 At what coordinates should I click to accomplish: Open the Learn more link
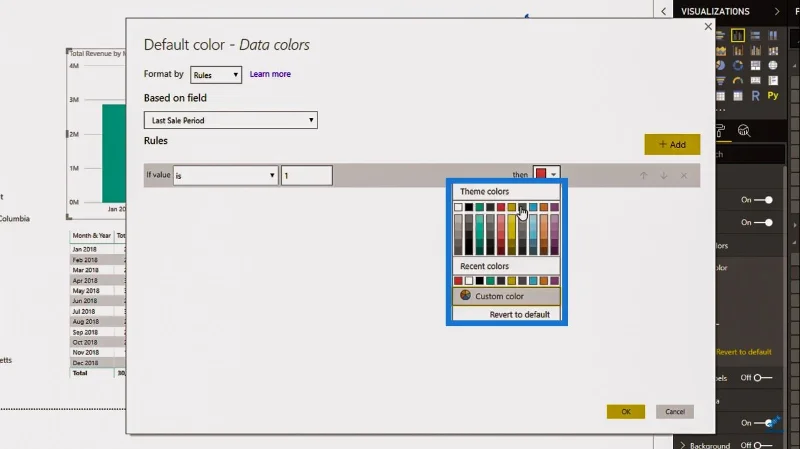click(x=270, y=74)
